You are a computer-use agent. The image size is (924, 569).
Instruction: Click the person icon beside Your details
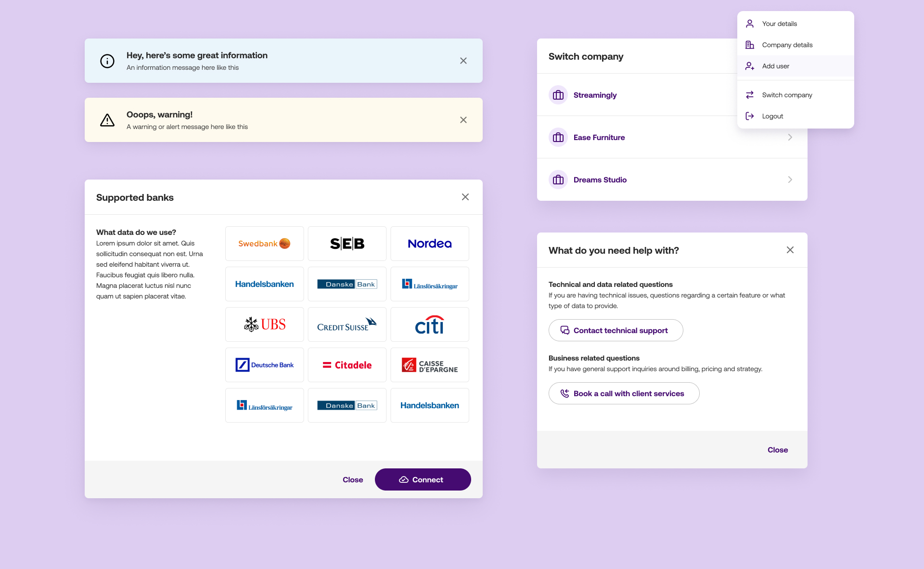point(750,24)
